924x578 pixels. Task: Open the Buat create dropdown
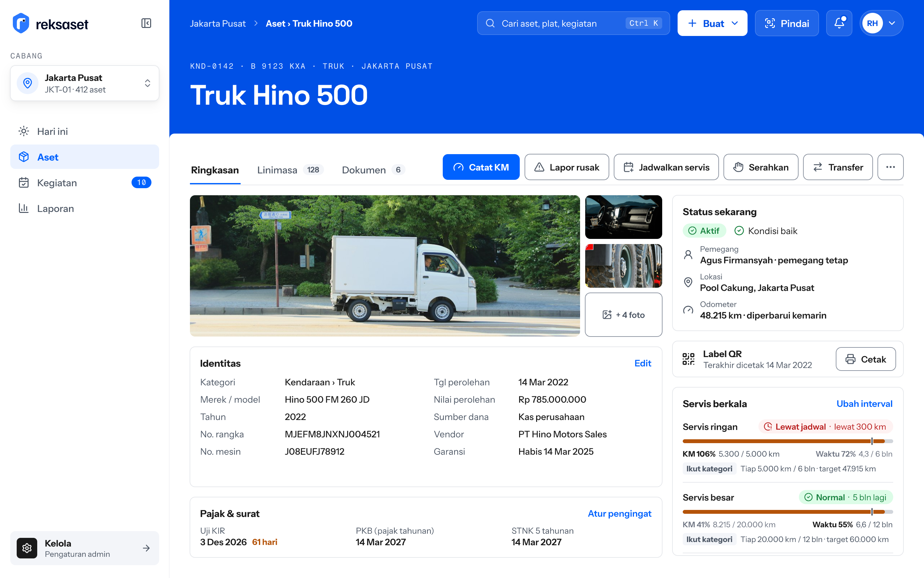pyautogui.click(x=712, y=23)
